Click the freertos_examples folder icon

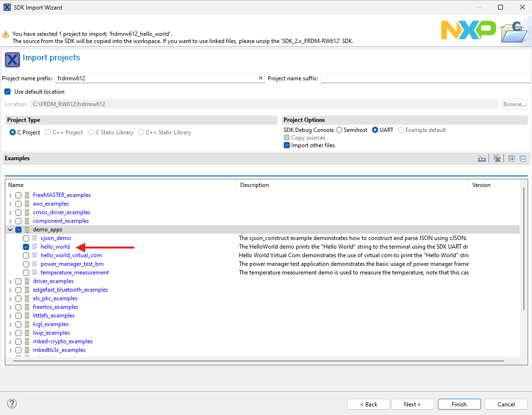(27, 307)
